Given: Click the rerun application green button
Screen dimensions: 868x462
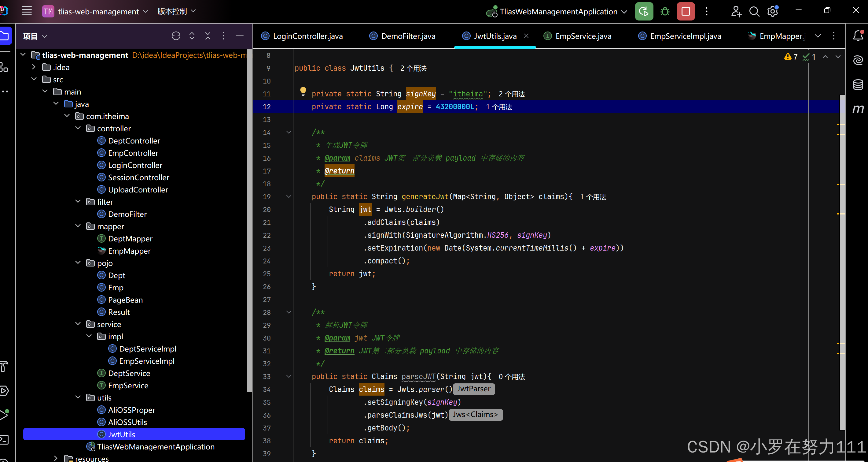Looking at the screenshot, I should [644, 11].
